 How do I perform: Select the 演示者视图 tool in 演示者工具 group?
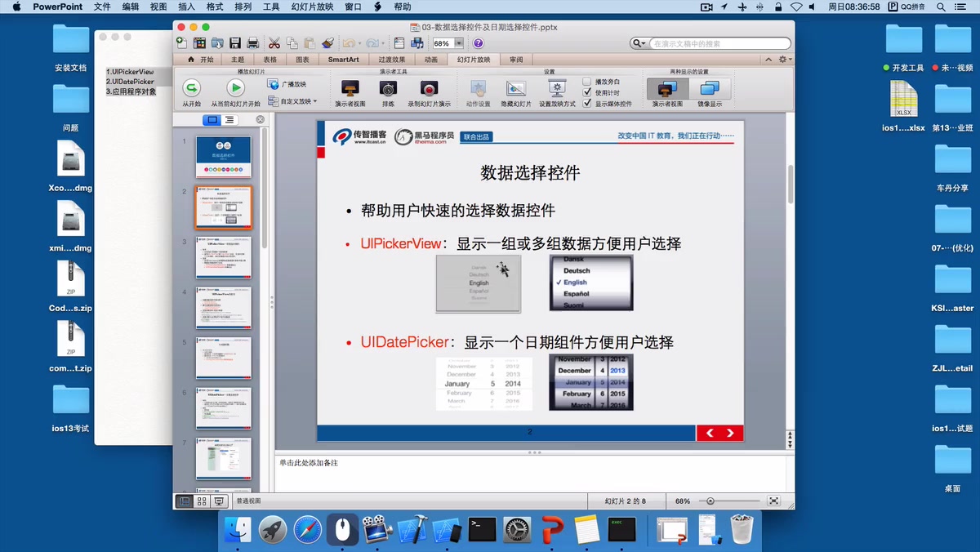point(350,86)
